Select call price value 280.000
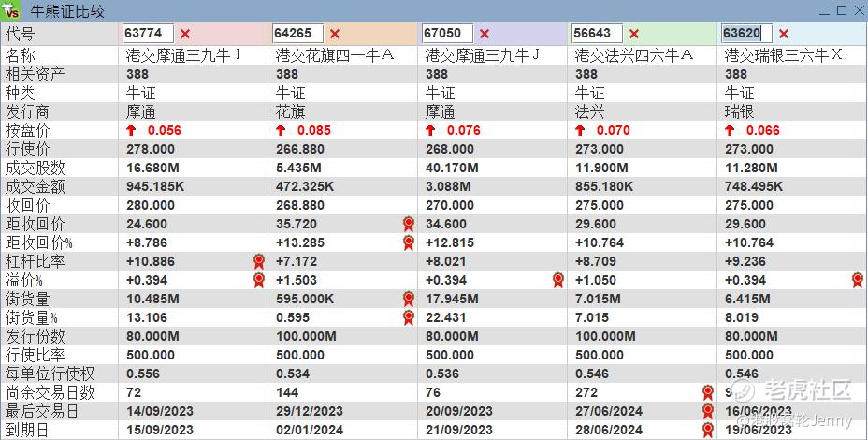The image size is (868, 440). click(x=151, y=205)
